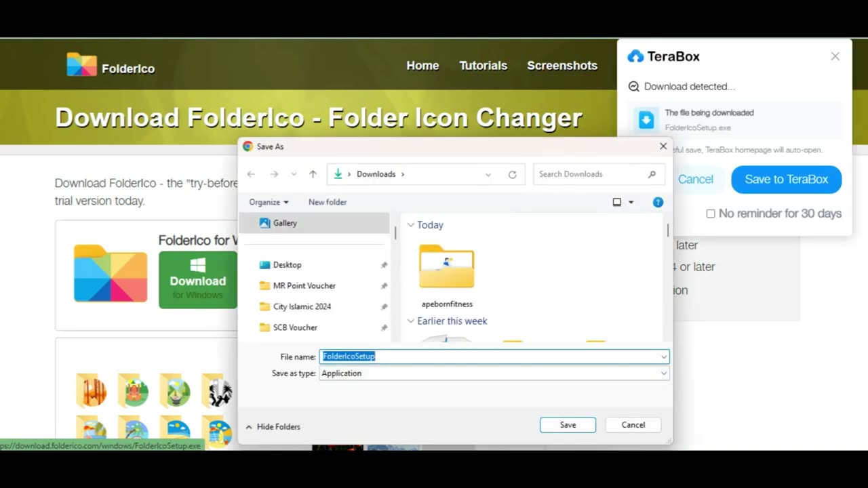Image resolution: width=868 pixels, height=488 pixels.
Task: Select the apebornfitness folder
Action: [x=447, y=276]
